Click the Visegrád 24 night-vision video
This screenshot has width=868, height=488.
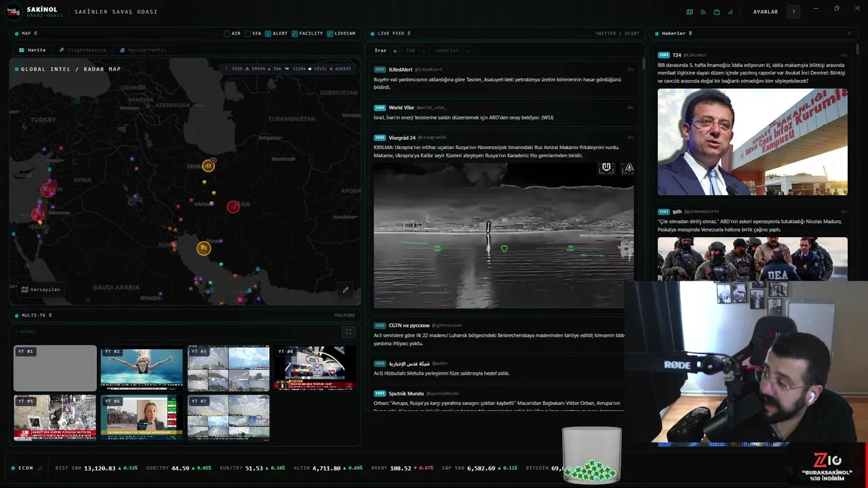[504, 235]
